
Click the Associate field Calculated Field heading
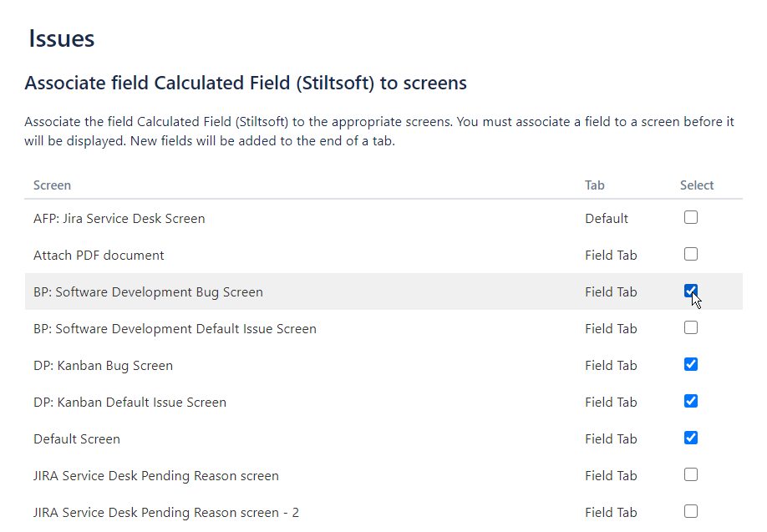pos(245,84)
